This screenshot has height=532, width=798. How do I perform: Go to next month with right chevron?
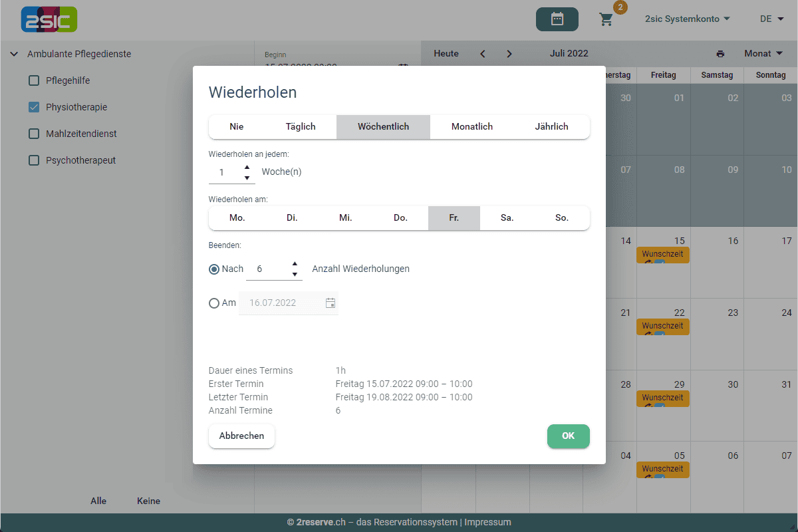pyautogui.click(x=509, y=54)
